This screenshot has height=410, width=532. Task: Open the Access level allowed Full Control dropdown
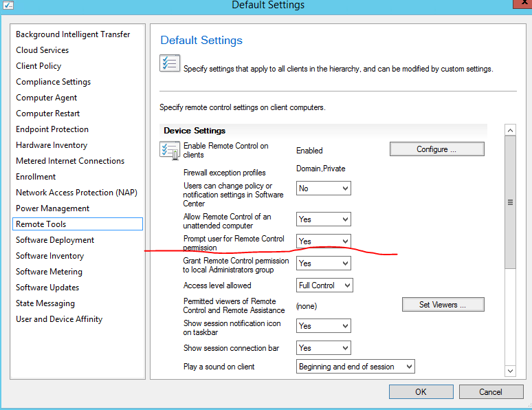click(x=324, y=285)
